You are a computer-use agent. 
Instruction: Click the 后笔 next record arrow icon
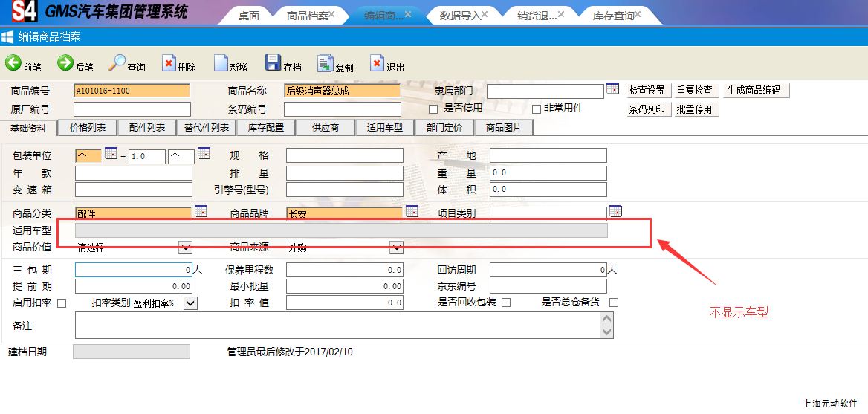(x=65, y=64)
